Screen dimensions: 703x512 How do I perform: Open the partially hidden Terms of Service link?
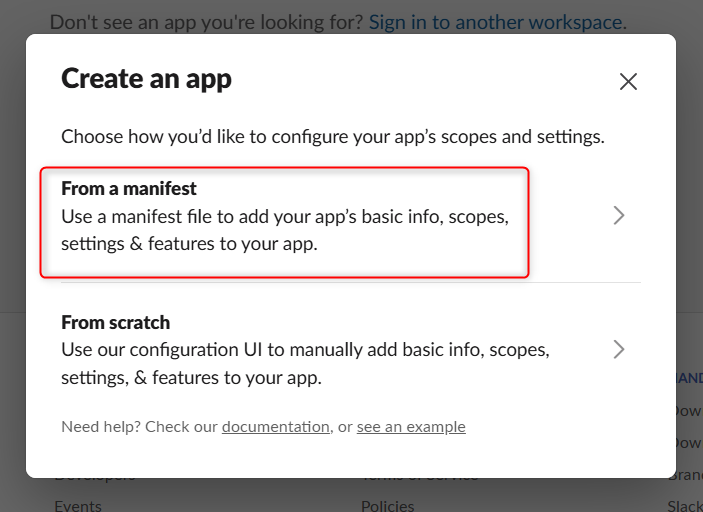420,477
